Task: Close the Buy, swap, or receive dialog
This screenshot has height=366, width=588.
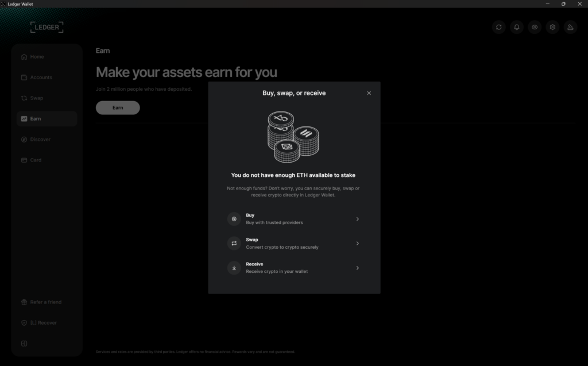Action: (369, 93)
